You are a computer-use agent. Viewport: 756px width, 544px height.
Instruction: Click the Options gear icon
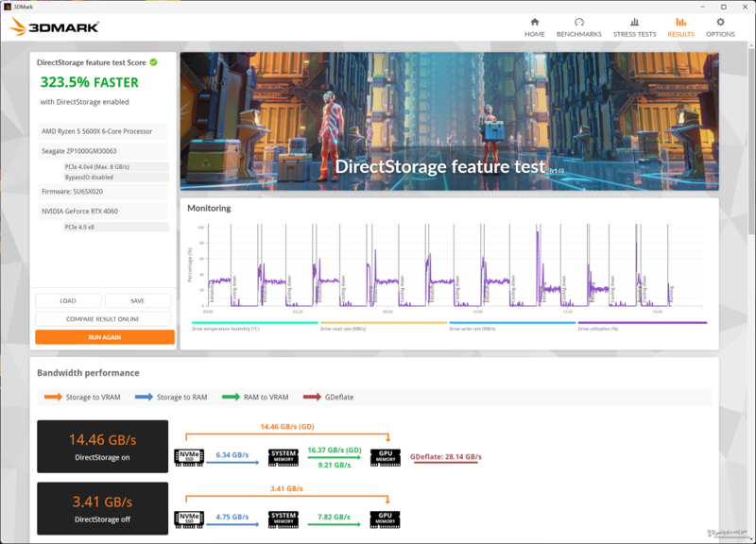coord(720,22)
